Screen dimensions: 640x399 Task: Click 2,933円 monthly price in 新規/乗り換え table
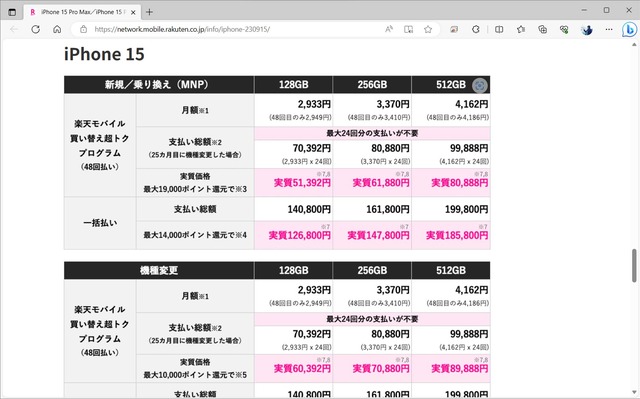[x=314, y=104]
